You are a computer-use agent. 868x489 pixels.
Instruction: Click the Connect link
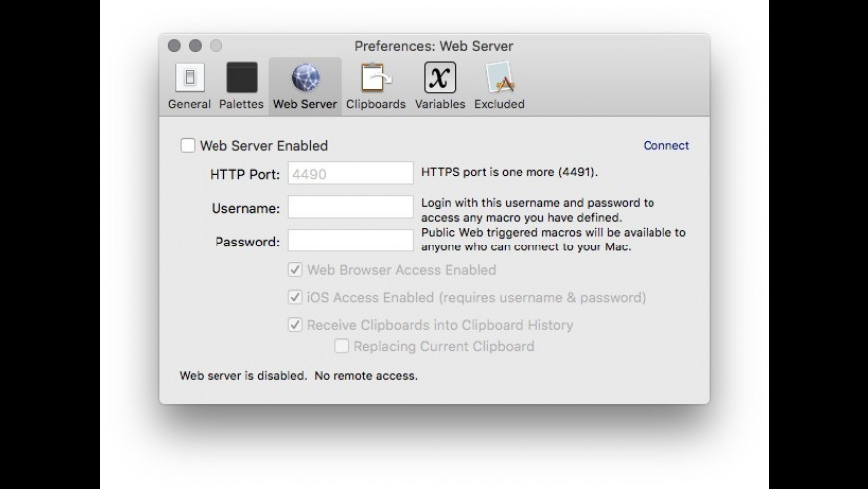(665, 146)
